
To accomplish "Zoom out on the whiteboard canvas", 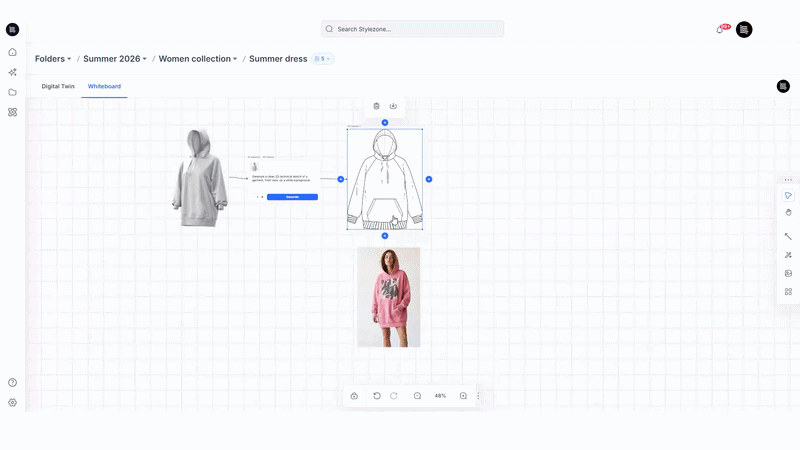I will [417, 396].
